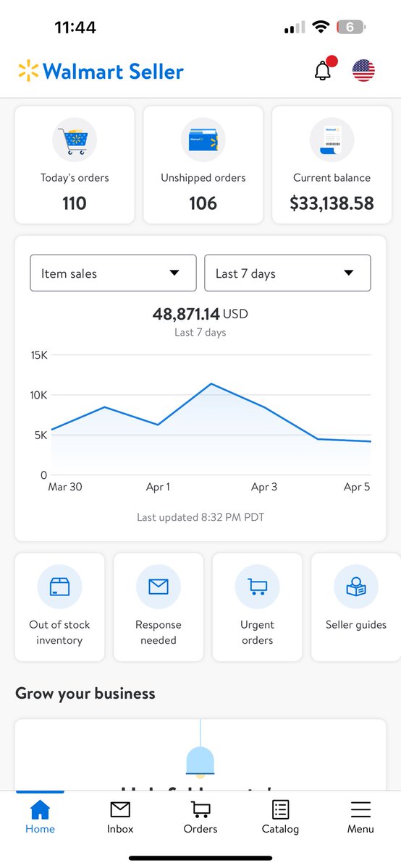Screen dimensions: 401x868
Task: Tap the Menu hamburger icon
Action: [x=360, y=809]
